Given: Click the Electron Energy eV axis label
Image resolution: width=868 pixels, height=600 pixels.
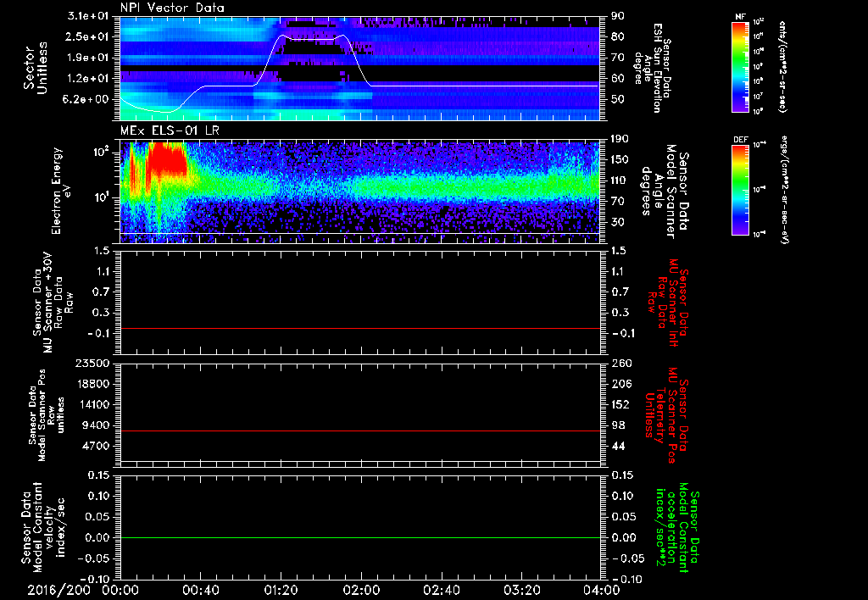Looking at the screenshot, I should pyautogui.click(x=62, y=191).
